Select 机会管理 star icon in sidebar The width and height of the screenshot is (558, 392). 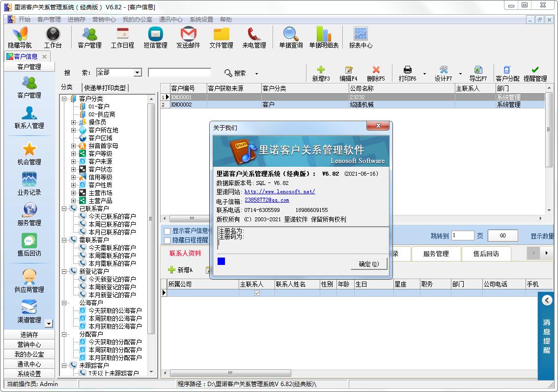point(29,154)
